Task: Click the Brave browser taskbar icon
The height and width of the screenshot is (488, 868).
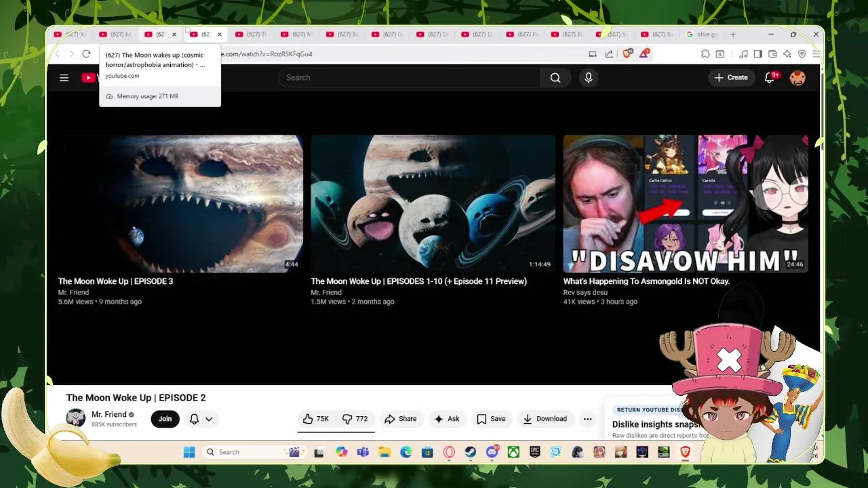Action: click(x=685, y=452)
